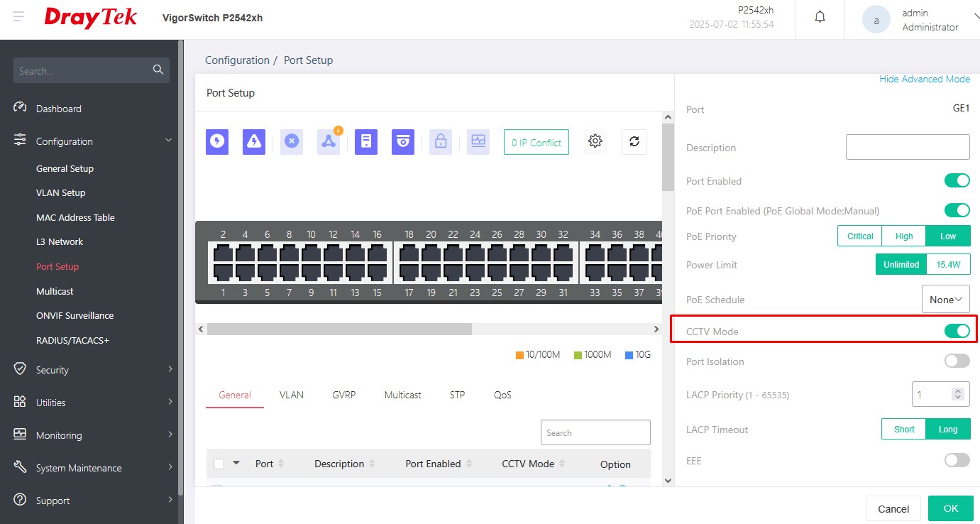This screenshot has height=524, width=980.
Task: Open port panel settings gear icon
Action: (595, 141)
